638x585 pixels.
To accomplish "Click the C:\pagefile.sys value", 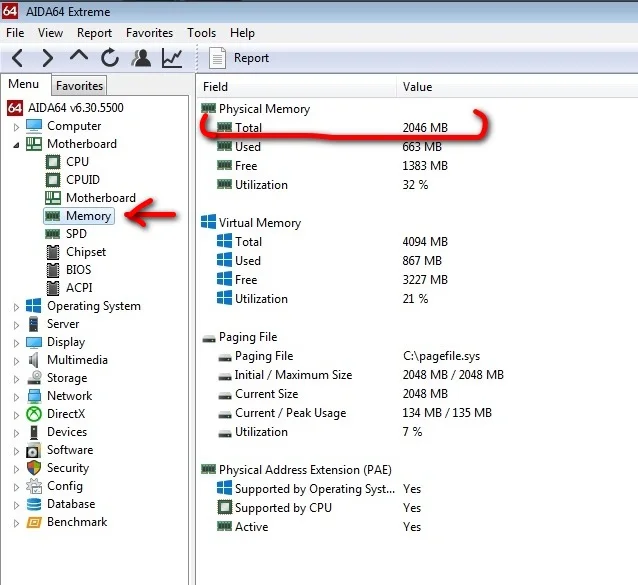I will click(x=441, y=356).
